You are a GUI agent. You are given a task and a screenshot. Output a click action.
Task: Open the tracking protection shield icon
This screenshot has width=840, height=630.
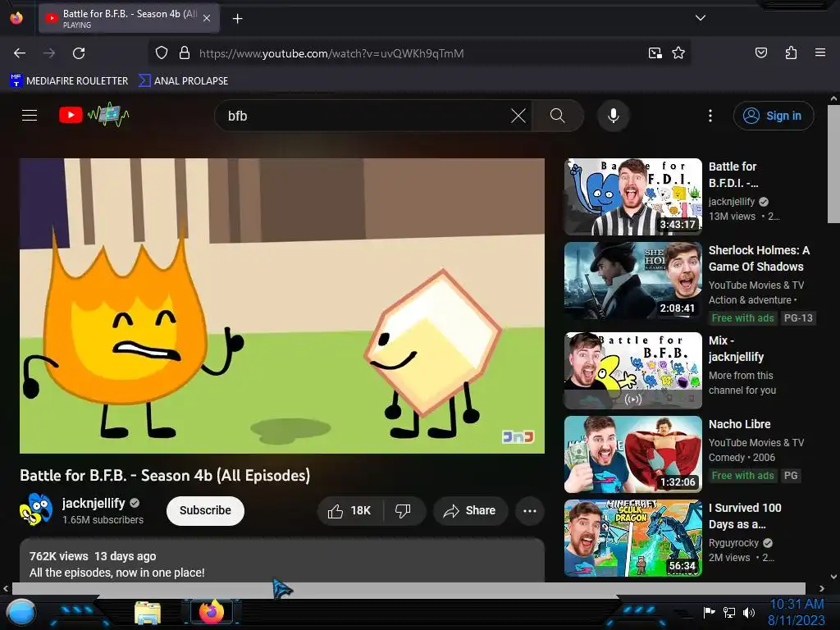[162, 53]
